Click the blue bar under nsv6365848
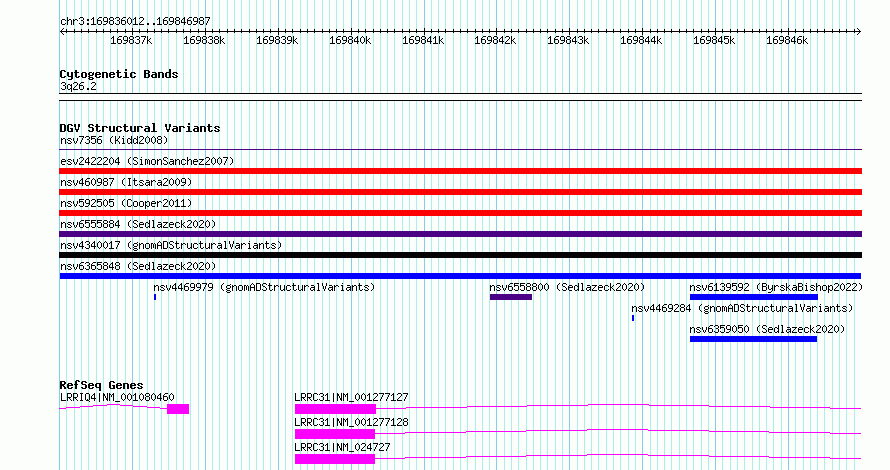The width and height of the screenshot is (890, 470). pyautogui.click(x=460, y=276)
